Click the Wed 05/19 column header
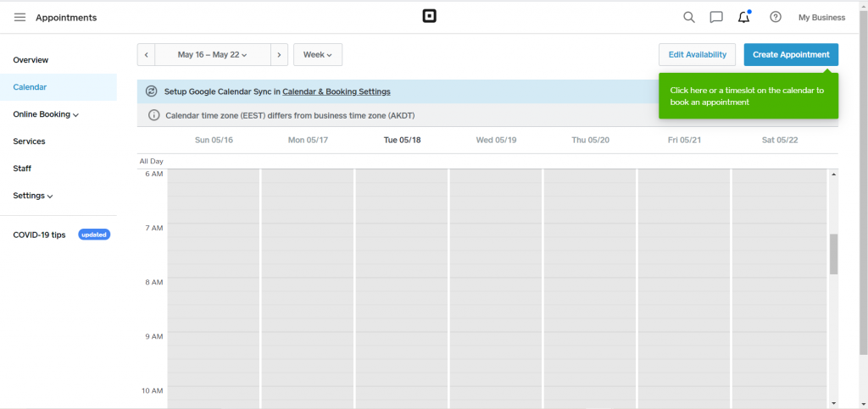 coord(496,140)
